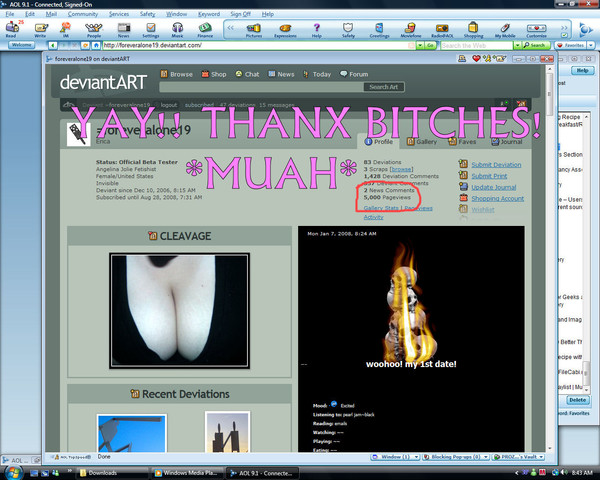Click the Browse link in deviantART header

tap(176, 74)
